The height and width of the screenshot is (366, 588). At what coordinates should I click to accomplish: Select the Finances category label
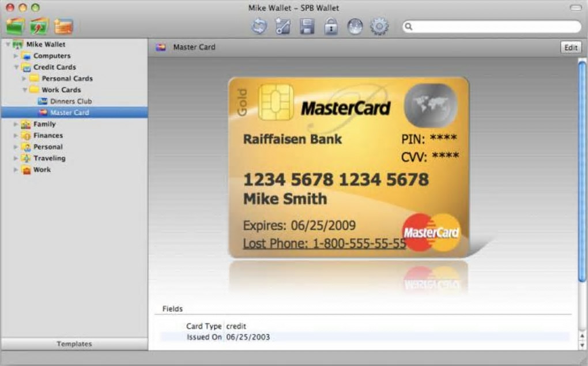click(x=48, y=135)
